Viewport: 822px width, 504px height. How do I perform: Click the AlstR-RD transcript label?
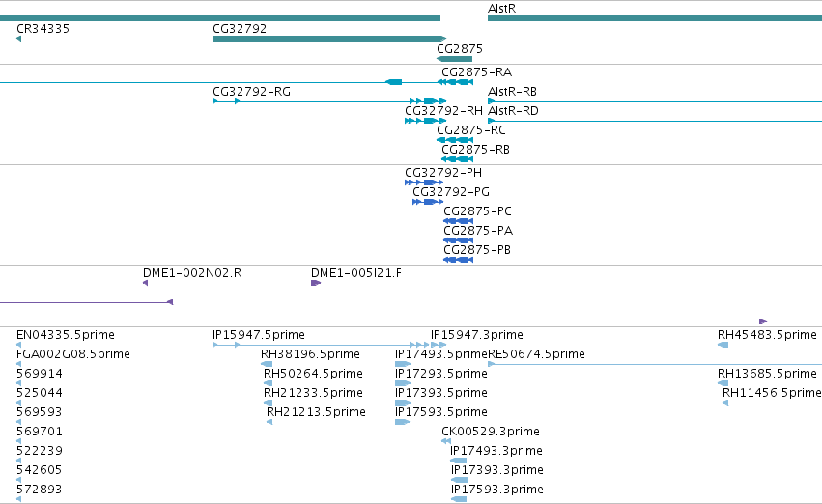point(513,111)
